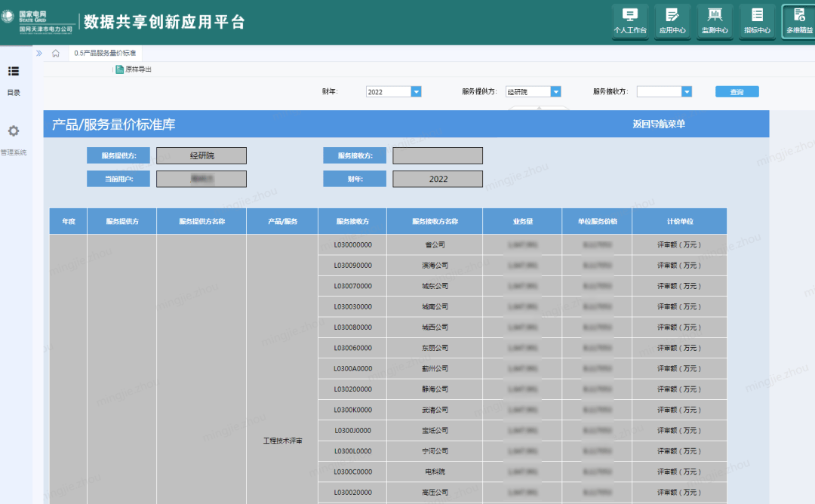Click the 城西公司 cell

(x=435, y=327)
